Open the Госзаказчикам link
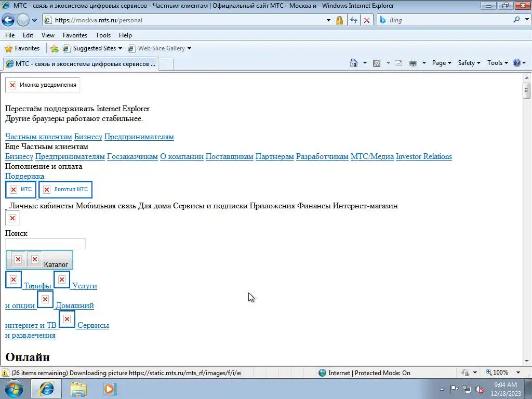Image resolution: width=532 pixels, height=399 pixels. coord(132,156)
